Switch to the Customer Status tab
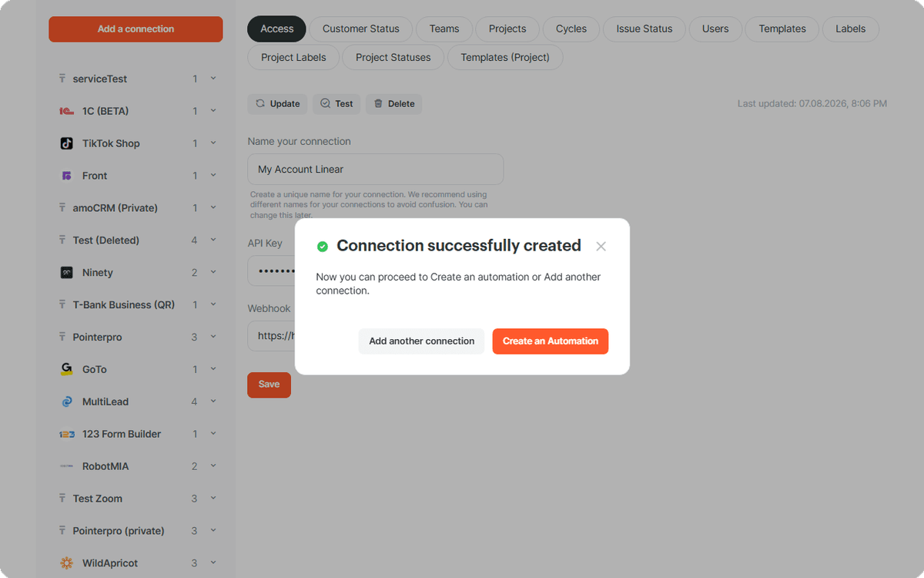The height and width of the screenshot is (578, 924). (361, 29)
